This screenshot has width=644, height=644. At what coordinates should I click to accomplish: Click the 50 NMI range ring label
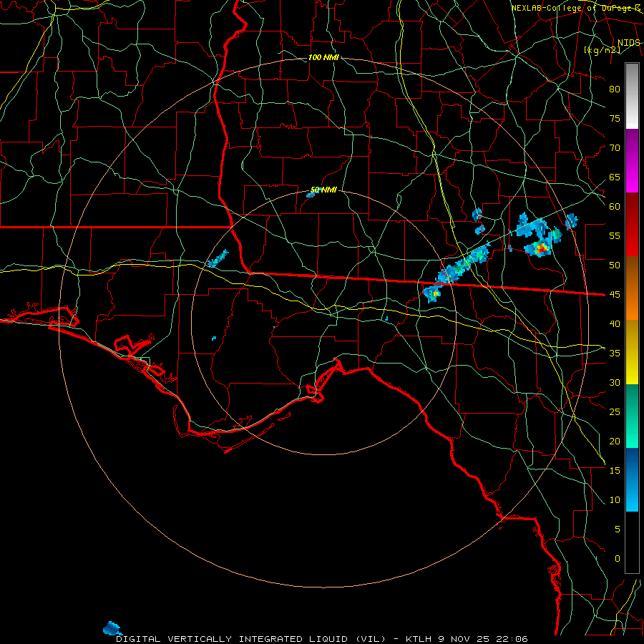coord(323,190)
